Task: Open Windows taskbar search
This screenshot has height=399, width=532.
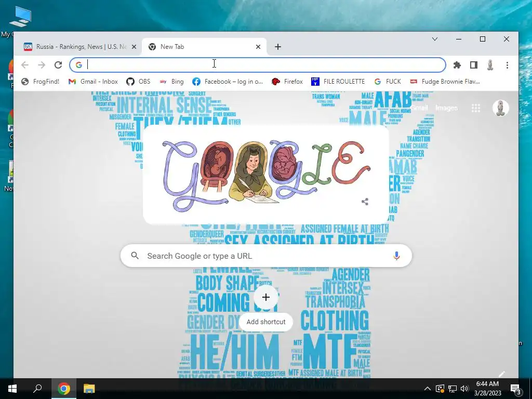Action: pos(37,389)
